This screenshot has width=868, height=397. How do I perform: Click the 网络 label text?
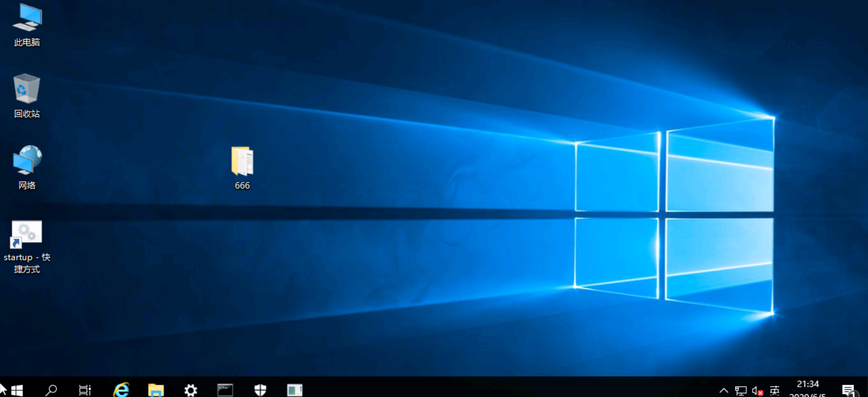pos(27,185)
